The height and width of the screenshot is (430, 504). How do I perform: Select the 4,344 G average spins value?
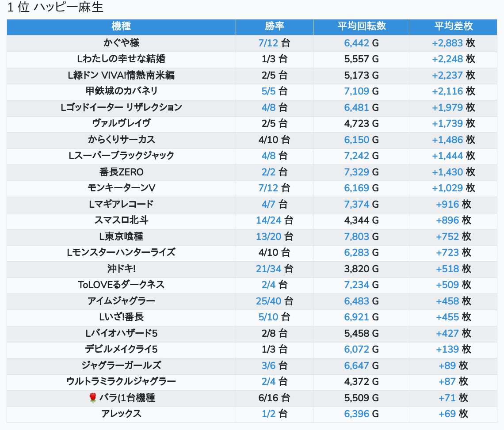(362, 220)
